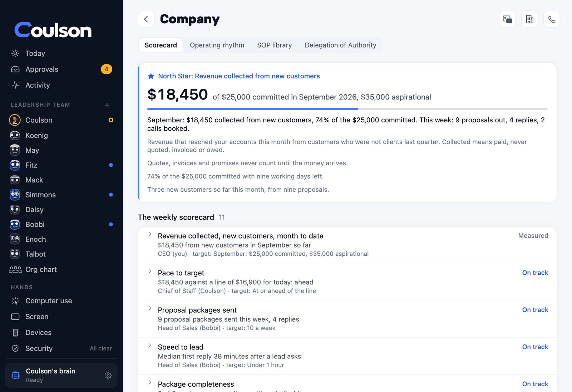
Task: Open the Org chart icon
Action: click(15, 269)
